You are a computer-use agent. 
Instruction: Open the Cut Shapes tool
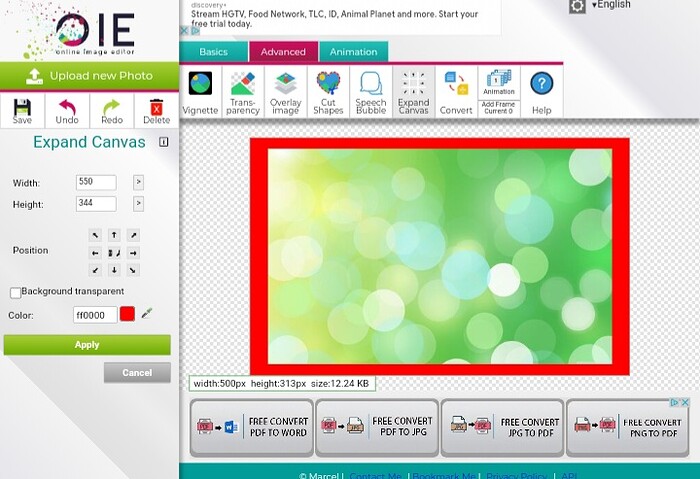coord(328,92)
